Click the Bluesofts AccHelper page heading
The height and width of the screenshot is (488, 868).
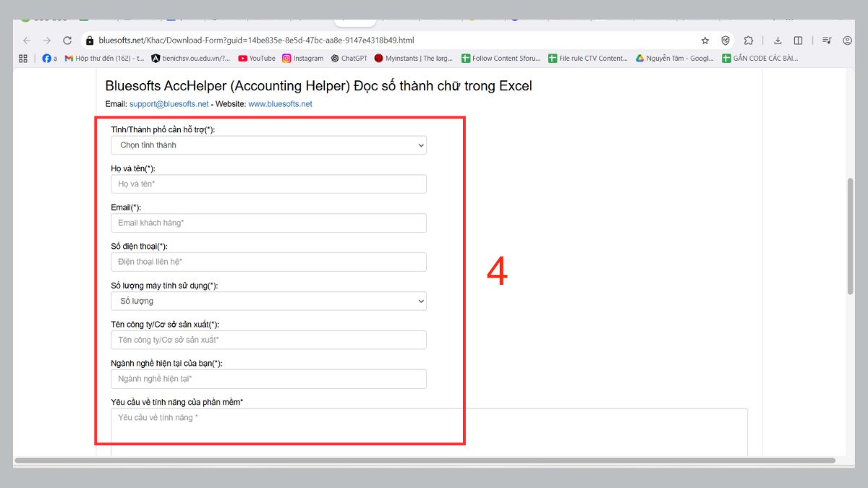318,86
